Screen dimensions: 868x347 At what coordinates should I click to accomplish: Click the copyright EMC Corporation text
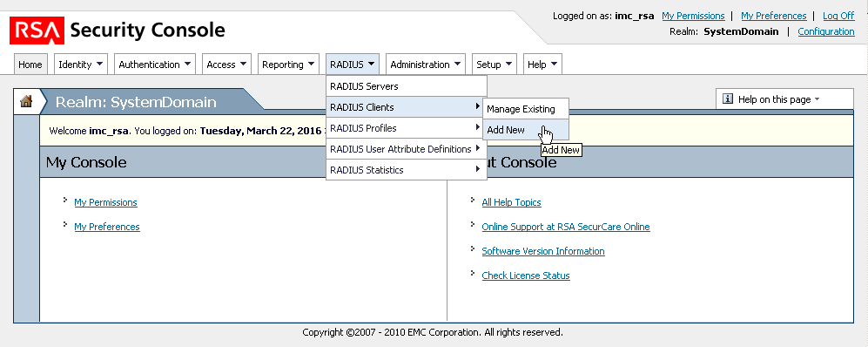(433, 332)
